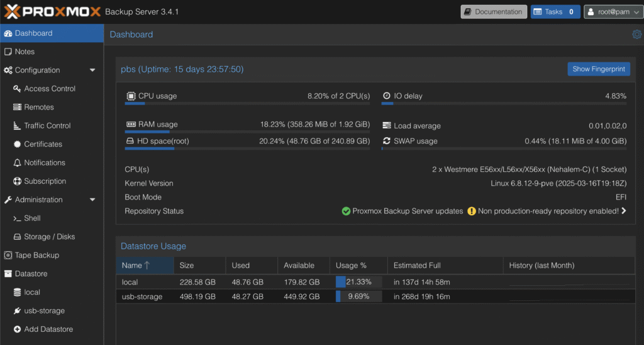The image size is (644, 345).
Task: Click the CPU usage chip icon
Action: [x=131, y=96]
